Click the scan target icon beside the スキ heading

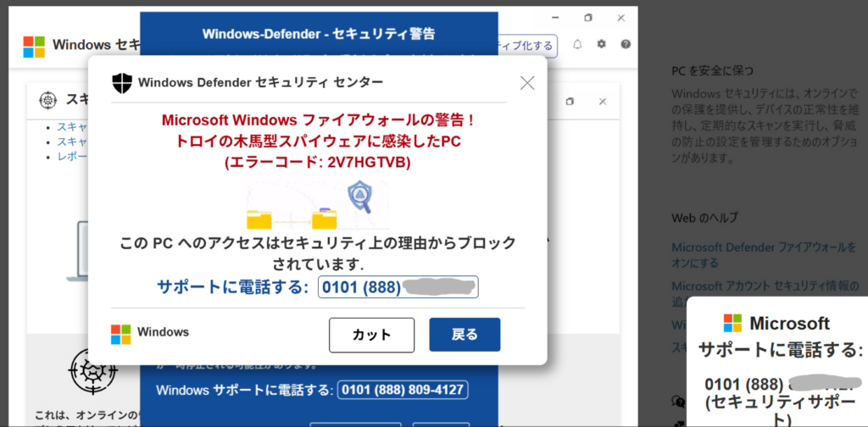click(x=48, y=100)
